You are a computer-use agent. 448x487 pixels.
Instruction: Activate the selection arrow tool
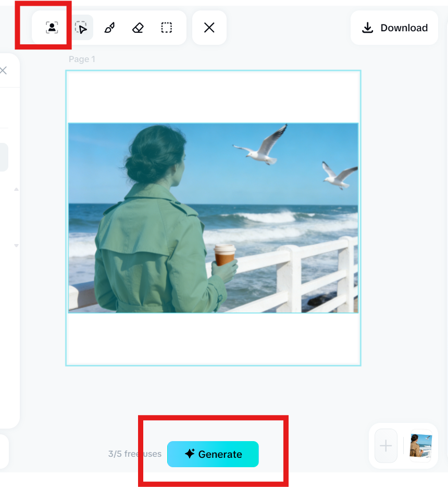click(81, 28)
